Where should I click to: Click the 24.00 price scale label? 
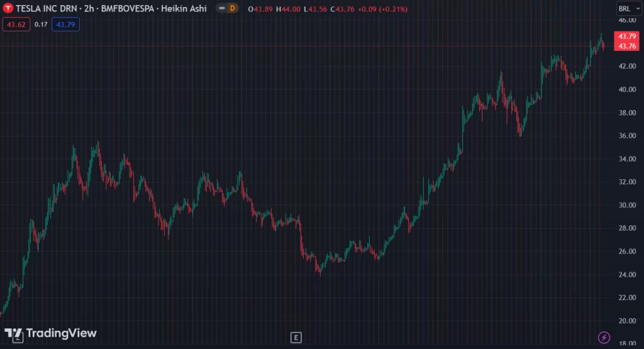point(627,275)
